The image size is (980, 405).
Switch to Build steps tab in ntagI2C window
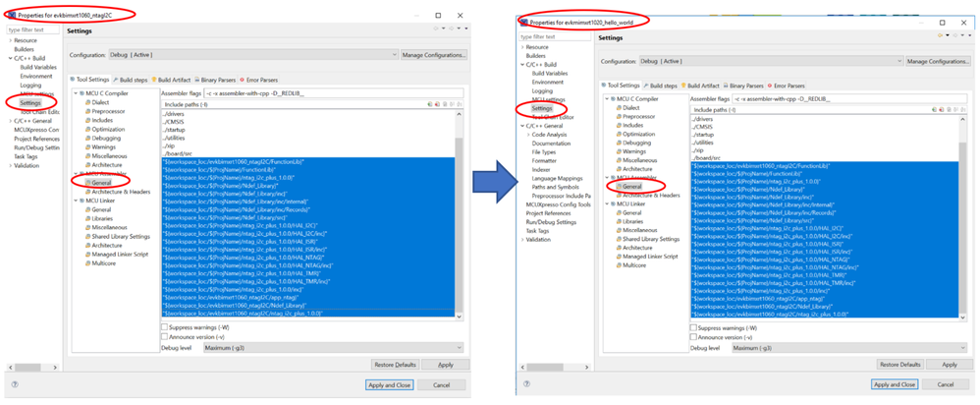(x=131, y=81)
